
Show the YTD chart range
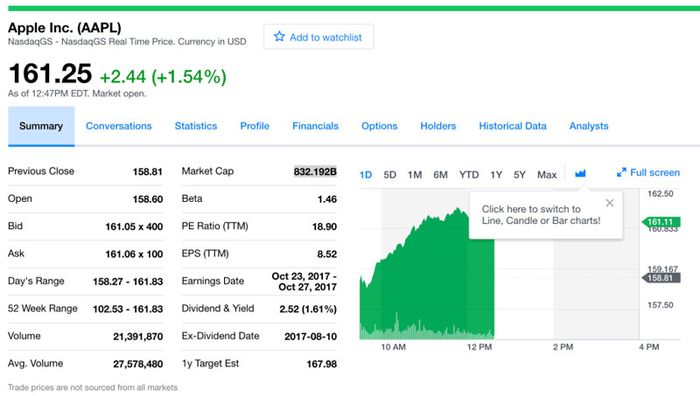coord(469,175)
